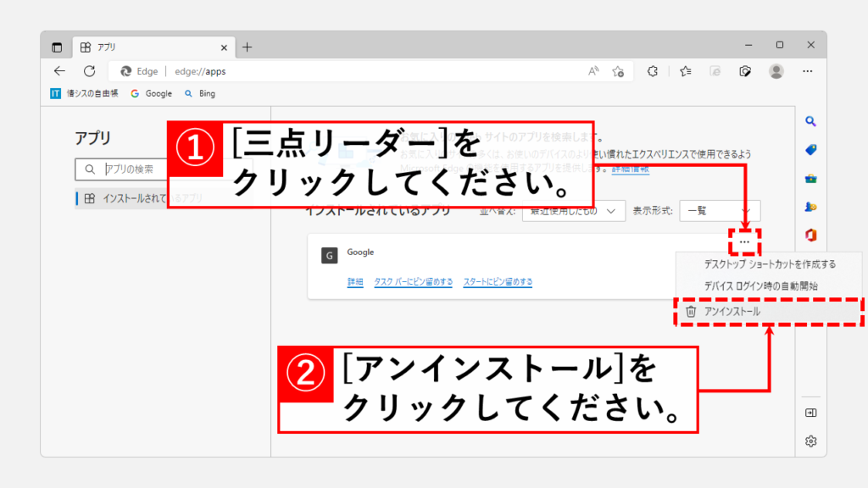Click the Read aloud icon in address bar
The height and width of the screenshot is (488, 868).
coord(593,71)
